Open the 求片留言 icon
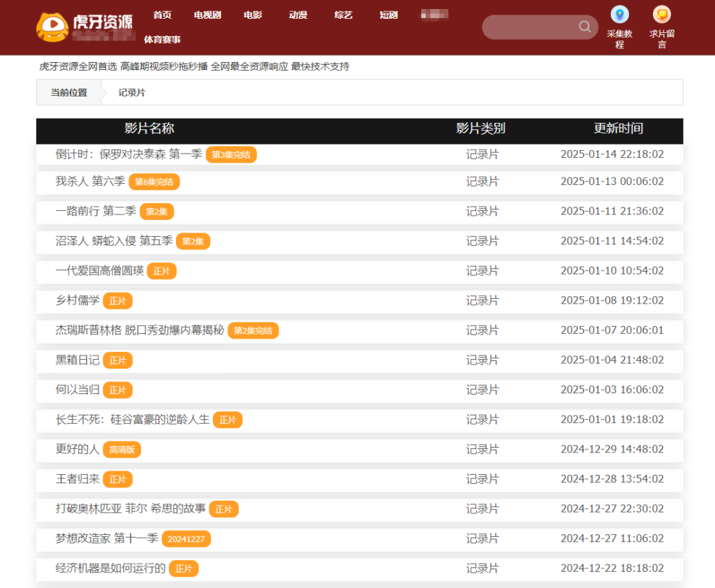 (x=662, y=15)
